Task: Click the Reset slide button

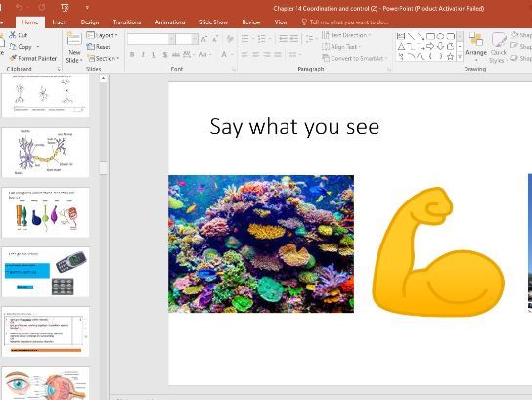Action: pyautogui.click(x=98, y=47)
